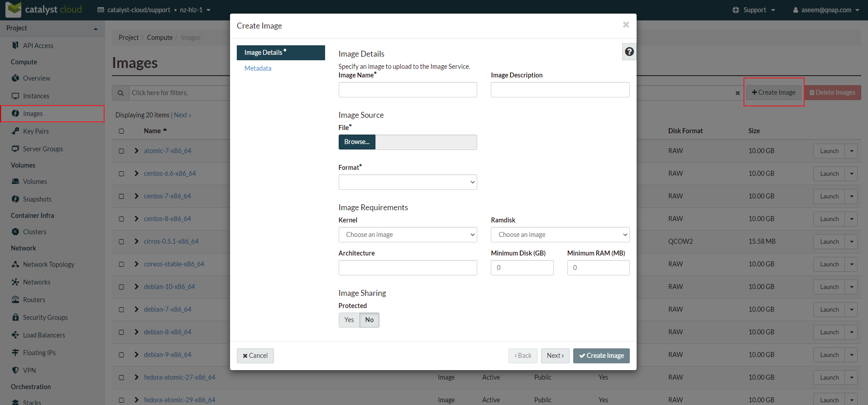Tick the select-all checkbox in table header

click(121, 131)
